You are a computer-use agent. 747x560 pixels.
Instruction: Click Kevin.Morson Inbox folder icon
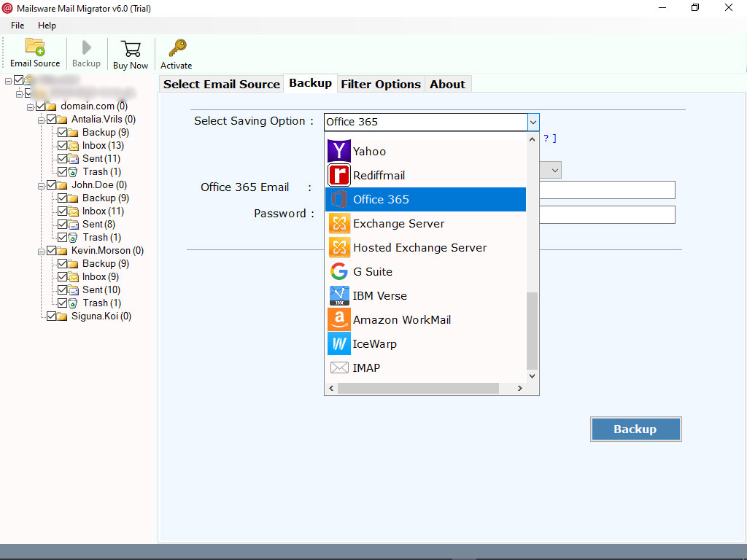coord(73,276)
